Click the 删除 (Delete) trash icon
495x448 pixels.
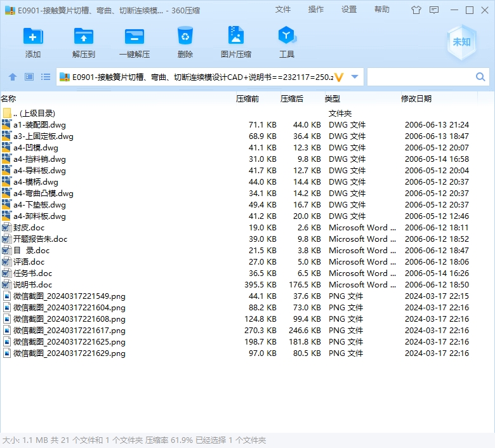pyautogui.click(x=185, y=36)
